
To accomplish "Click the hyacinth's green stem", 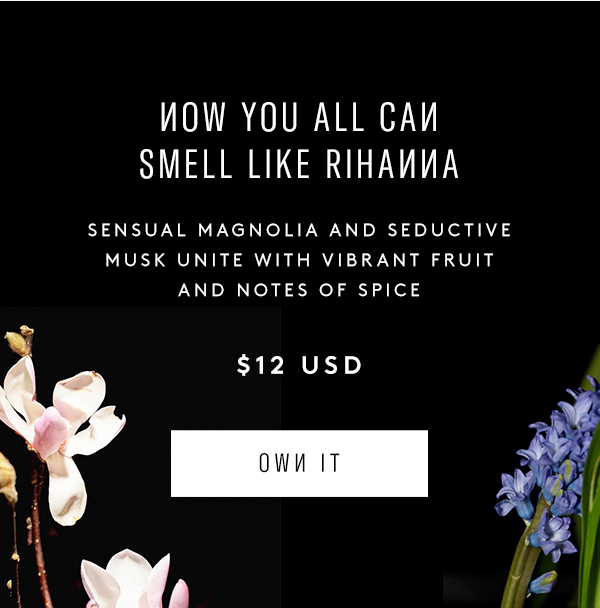I will pyautogui.click(x=524, y=562).
